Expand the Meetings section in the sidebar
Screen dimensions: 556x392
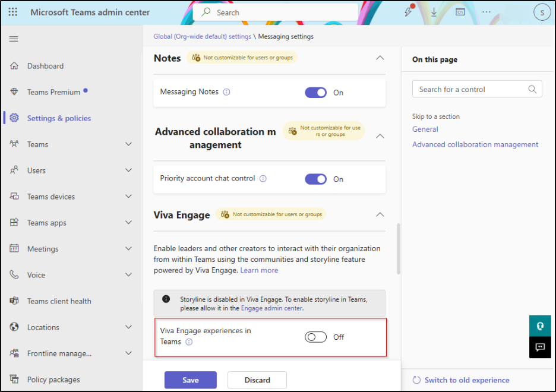point(128,249)
